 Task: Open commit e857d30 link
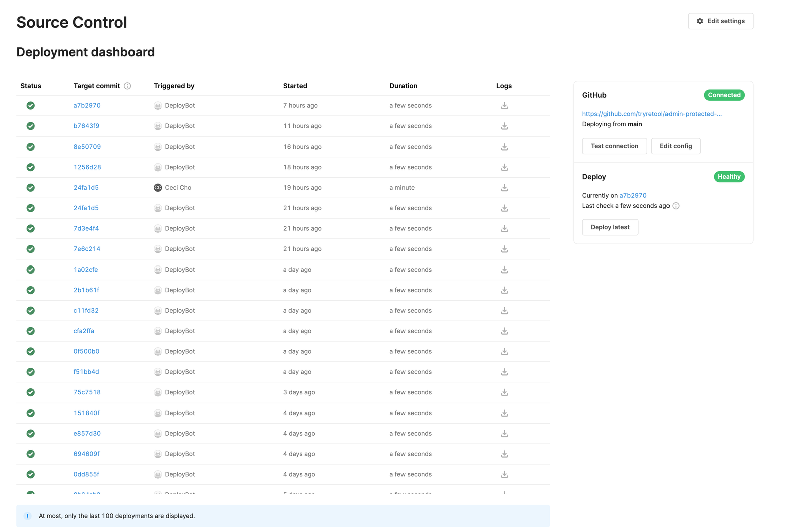(x=87, y=434)
